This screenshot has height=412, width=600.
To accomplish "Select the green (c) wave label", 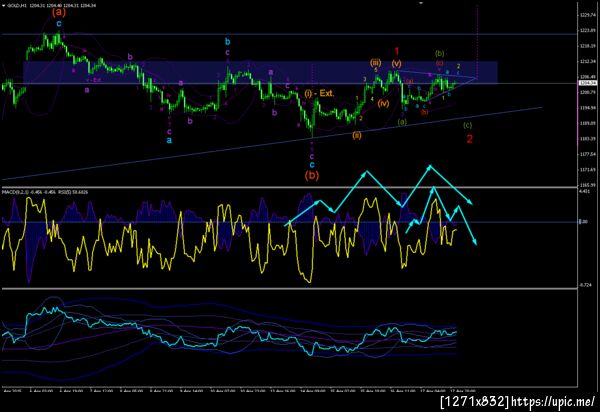I will coord(468,125).
